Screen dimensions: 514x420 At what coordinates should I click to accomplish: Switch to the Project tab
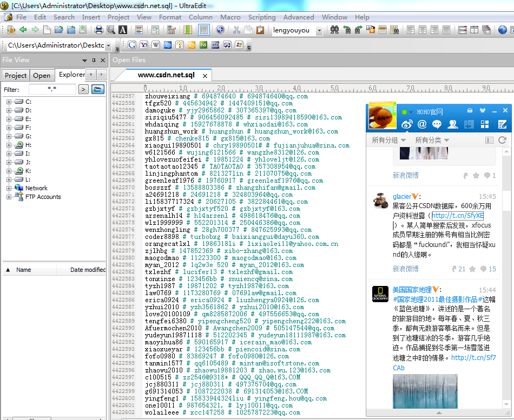[15, 75]
